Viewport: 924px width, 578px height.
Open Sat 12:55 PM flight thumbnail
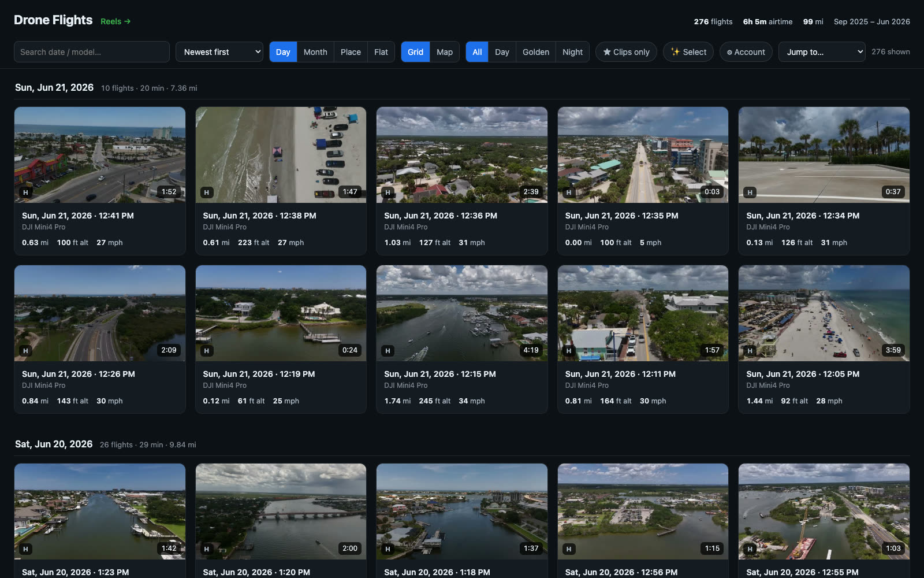[824, 512]
